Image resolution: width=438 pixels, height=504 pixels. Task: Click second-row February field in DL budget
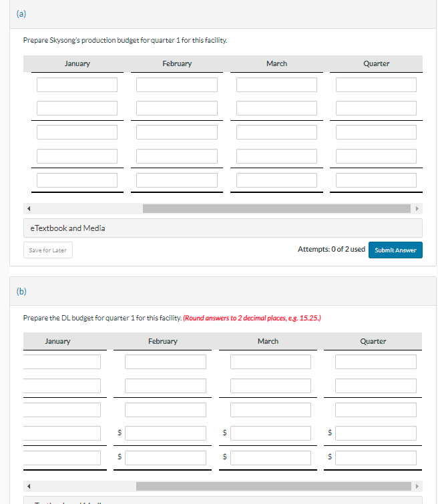pyautogui.click(x=166, y=386)
